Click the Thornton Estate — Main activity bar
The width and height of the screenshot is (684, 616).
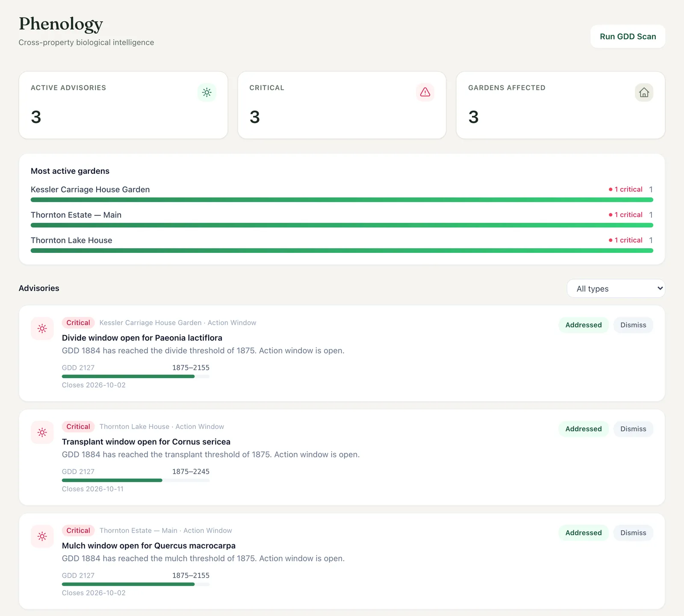click(x=342, y=225)
